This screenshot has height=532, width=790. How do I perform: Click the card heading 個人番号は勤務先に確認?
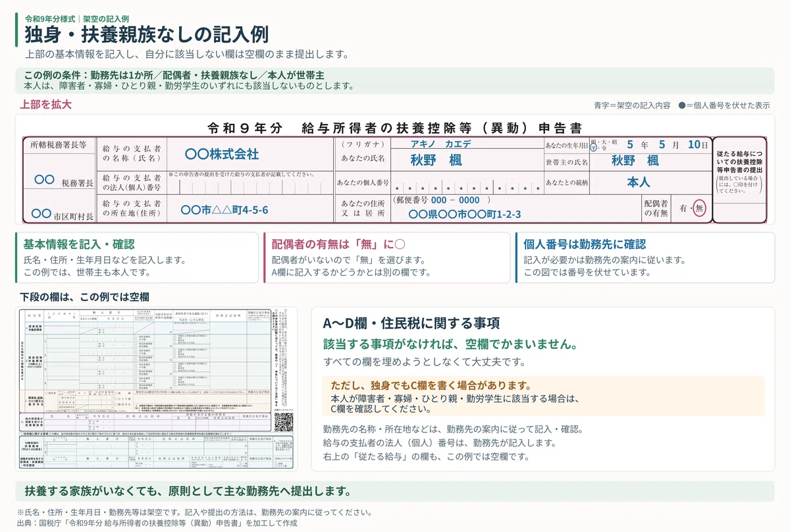[x=585, y=244]
